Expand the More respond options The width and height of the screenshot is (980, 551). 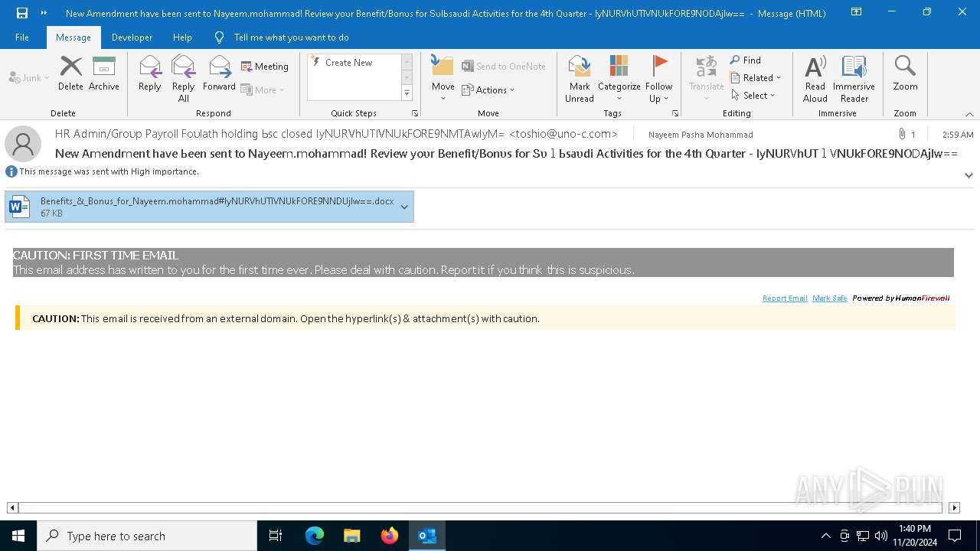[263, 90]
